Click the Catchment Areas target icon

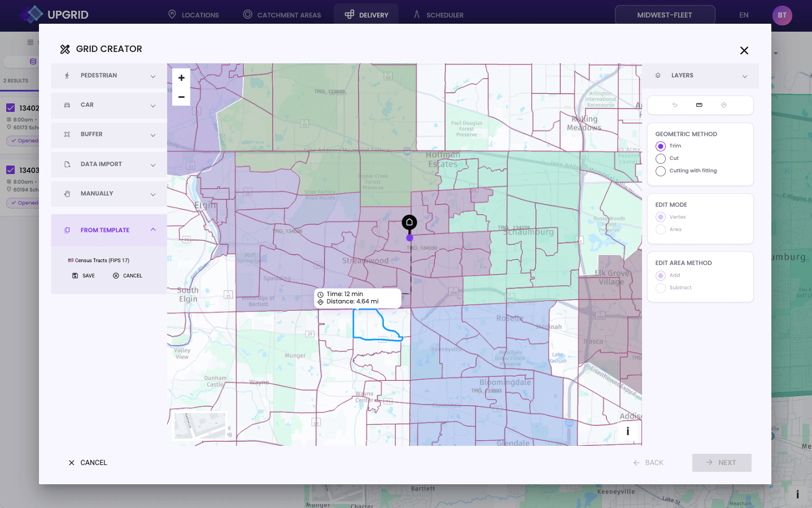[x=247, y=14]
